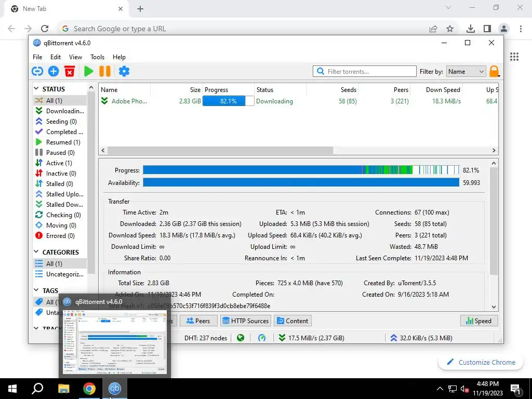This screenshot has width=532, height=399.
Task: Open the Edit menu
Action: (55, 57)
